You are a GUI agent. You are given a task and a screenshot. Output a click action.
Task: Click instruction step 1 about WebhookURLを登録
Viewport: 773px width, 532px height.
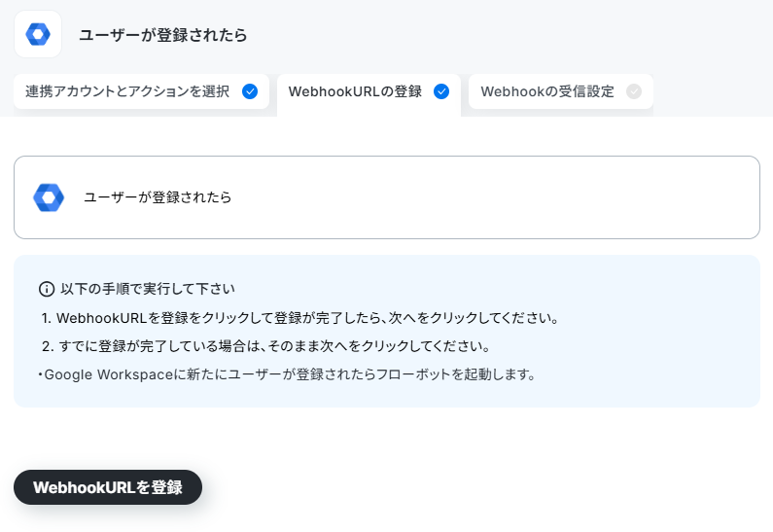pos(300,318)
